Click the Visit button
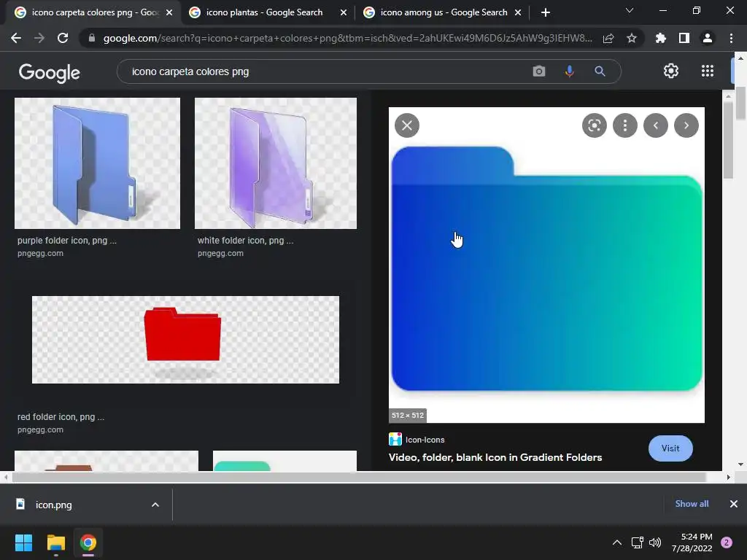Screen dimensions: 747x560 (670, 448)
